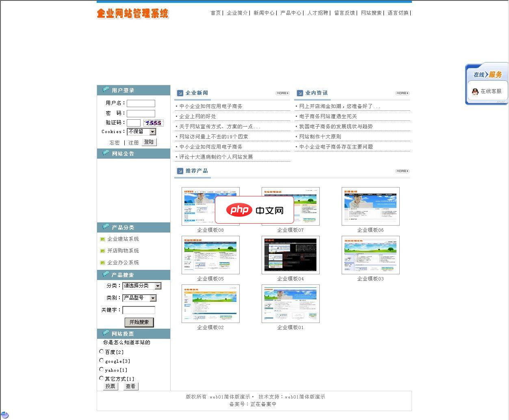This screenshot has width=509, height=420.
Task: Select the google poll option
Action: pos(101,360)
